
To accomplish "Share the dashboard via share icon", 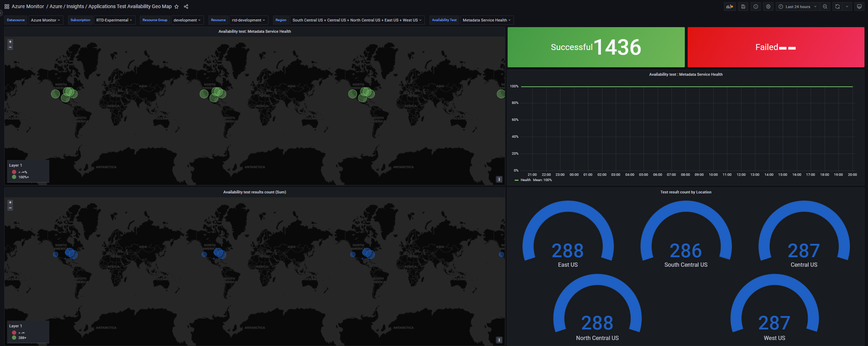I will (x=186, y=7).
